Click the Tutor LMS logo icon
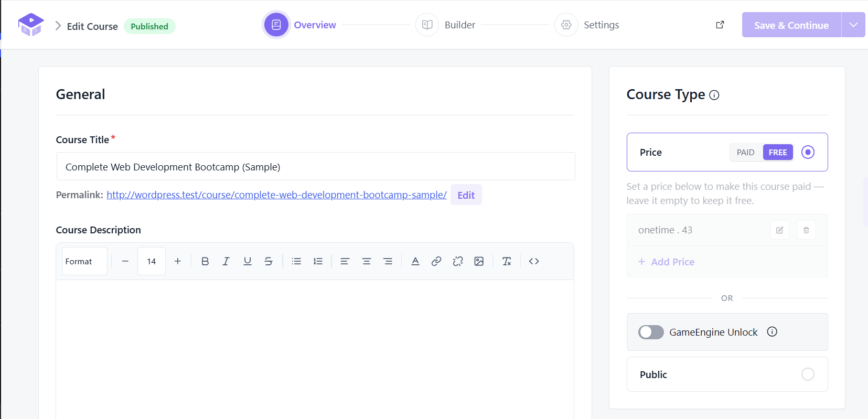 click(31, 25)
